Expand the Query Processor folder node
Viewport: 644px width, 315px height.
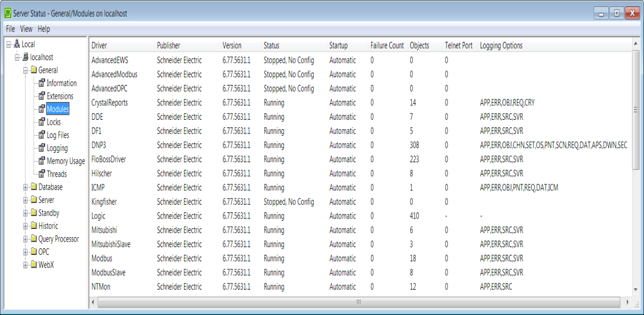coord(25,239)
